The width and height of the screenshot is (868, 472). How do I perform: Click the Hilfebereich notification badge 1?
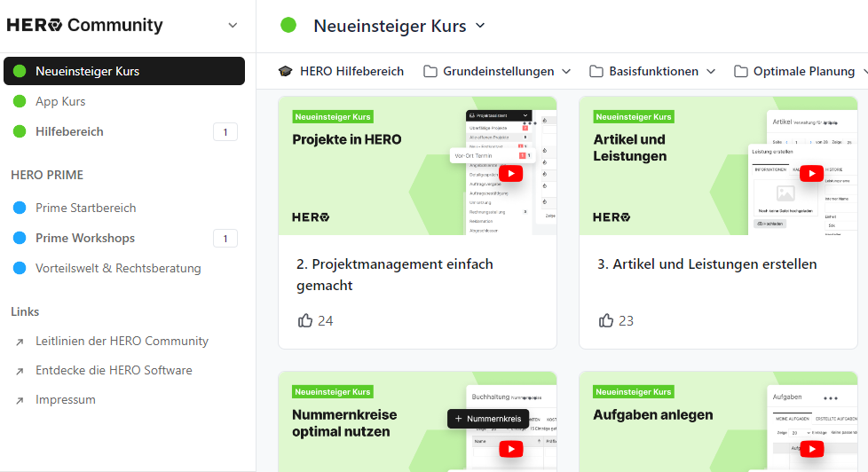click(225, 132)
